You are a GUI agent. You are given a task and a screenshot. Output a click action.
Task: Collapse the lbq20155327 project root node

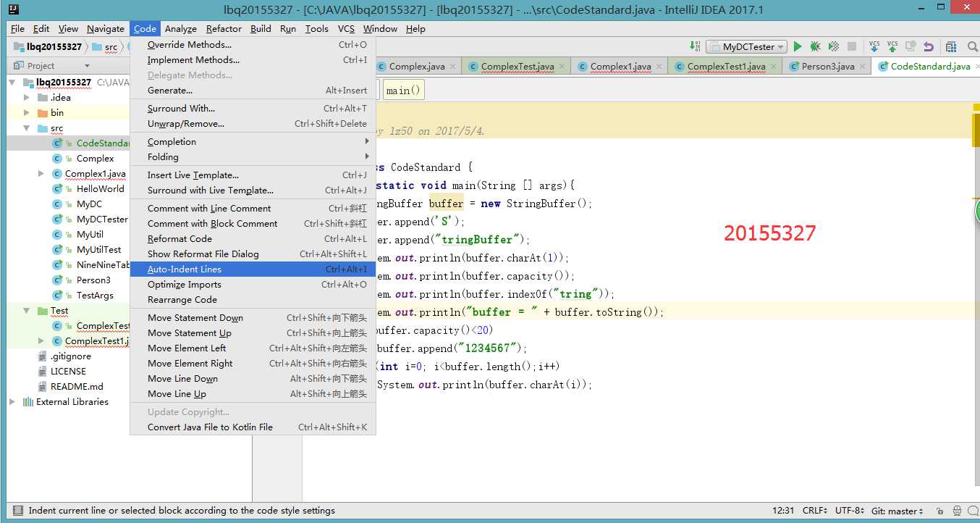[12, 83]
